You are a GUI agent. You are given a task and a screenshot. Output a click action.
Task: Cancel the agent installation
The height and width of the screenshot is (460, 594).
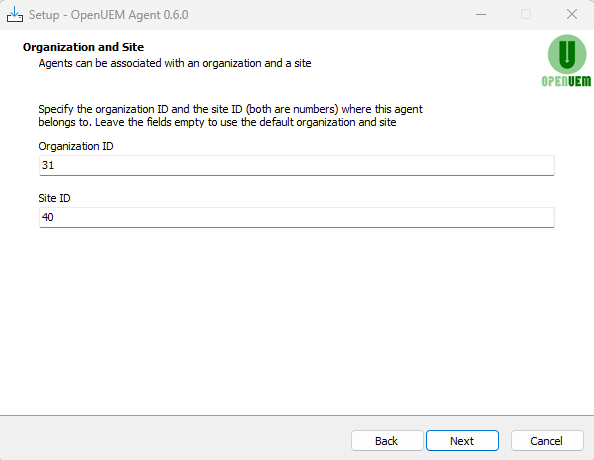(547, 441)
